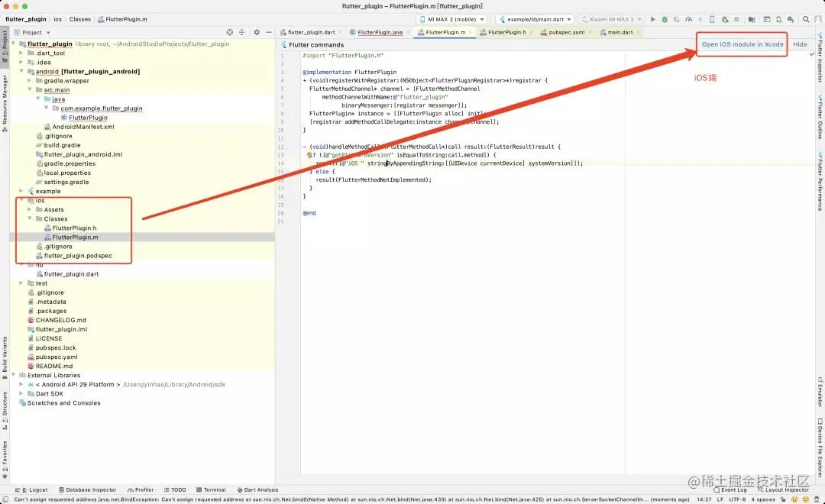The height and width of the screenshot is (504, 825).
Task: Select the FlutterPlugin.m editor tab
Action: click(x=445, y=32)
